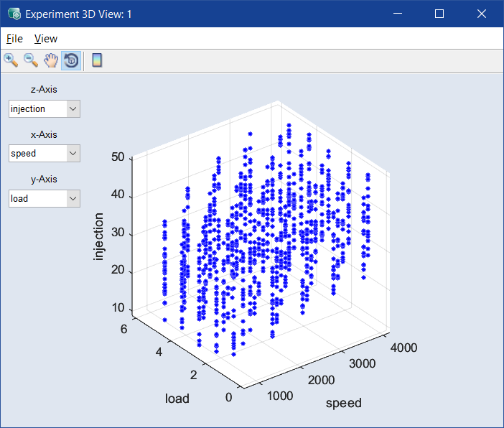Select the Zoom In magnifier tool
This screenshot has width=504, height=428.
pyautogui.click(x=11, y=60)
